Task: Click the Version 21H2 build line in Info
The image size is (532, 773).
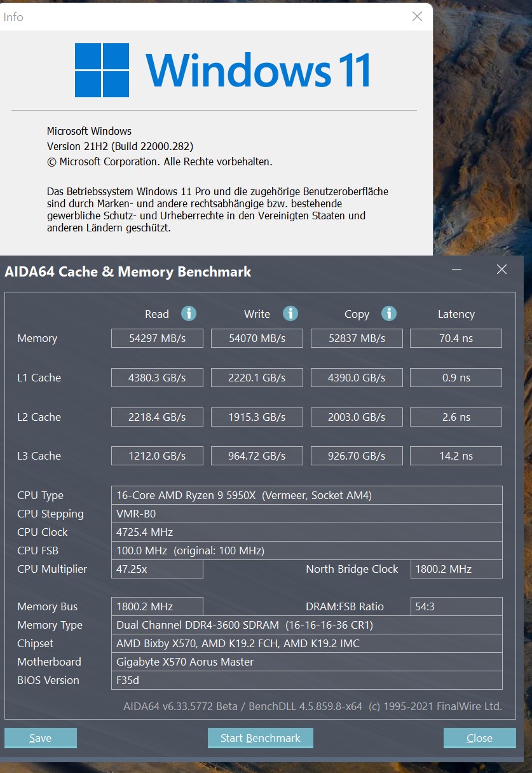Action: [120, 146]
